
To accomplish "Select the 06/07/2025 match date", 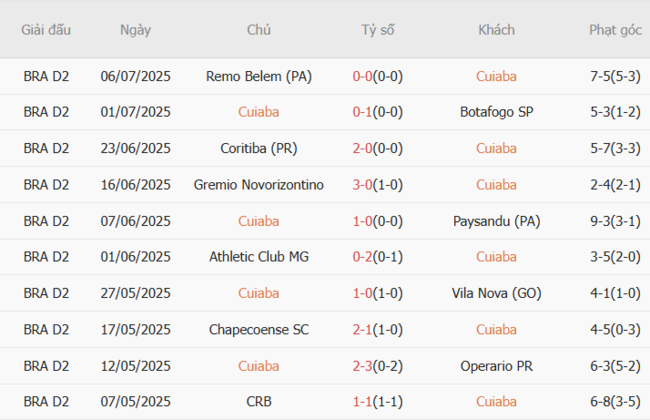I will tap(135, 76).
